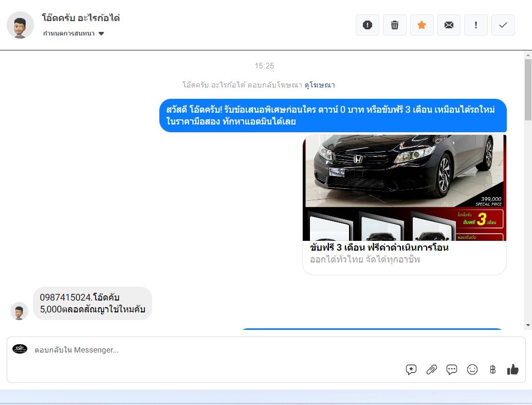Click the starred speech bubble icon
The height and width of the screenshot is (405, 532).
[x=411, y=369]
